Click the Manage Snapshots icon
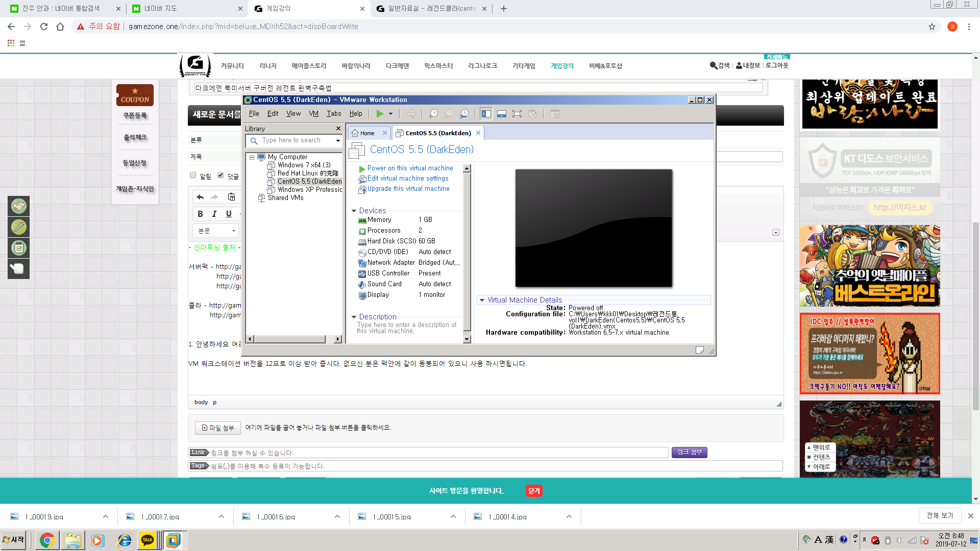Image resolution: width=980 pixels, height=551 pixels. (464, 114)
